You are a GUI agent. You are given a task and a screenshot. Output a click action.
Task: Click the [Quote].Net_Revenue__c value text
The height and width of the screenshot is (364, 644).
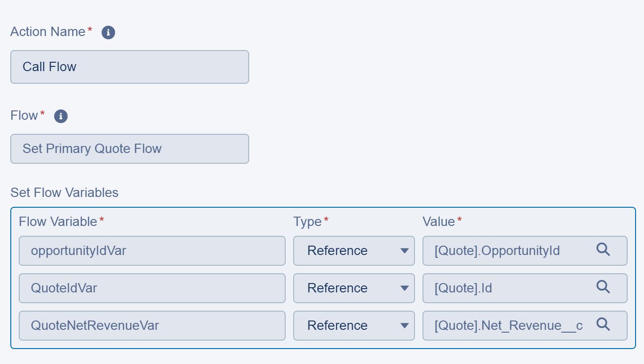(508, 326)
